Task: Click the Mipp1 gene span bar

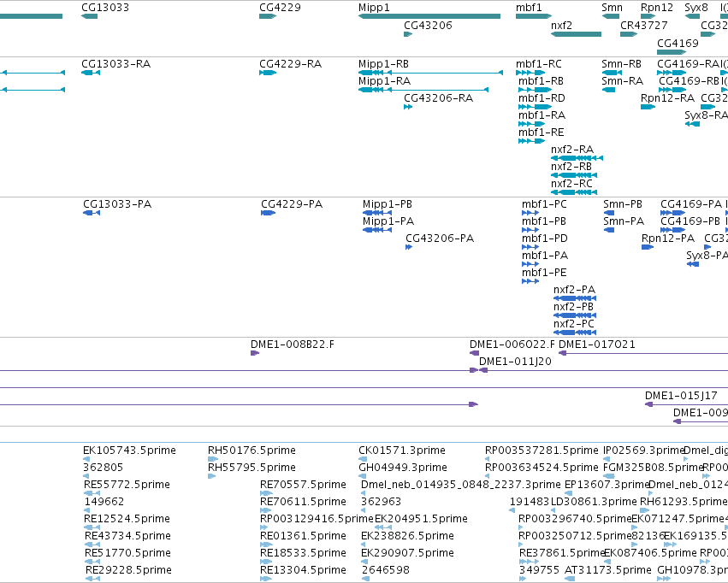Action: pyautogui.click(x=429, y=16)
